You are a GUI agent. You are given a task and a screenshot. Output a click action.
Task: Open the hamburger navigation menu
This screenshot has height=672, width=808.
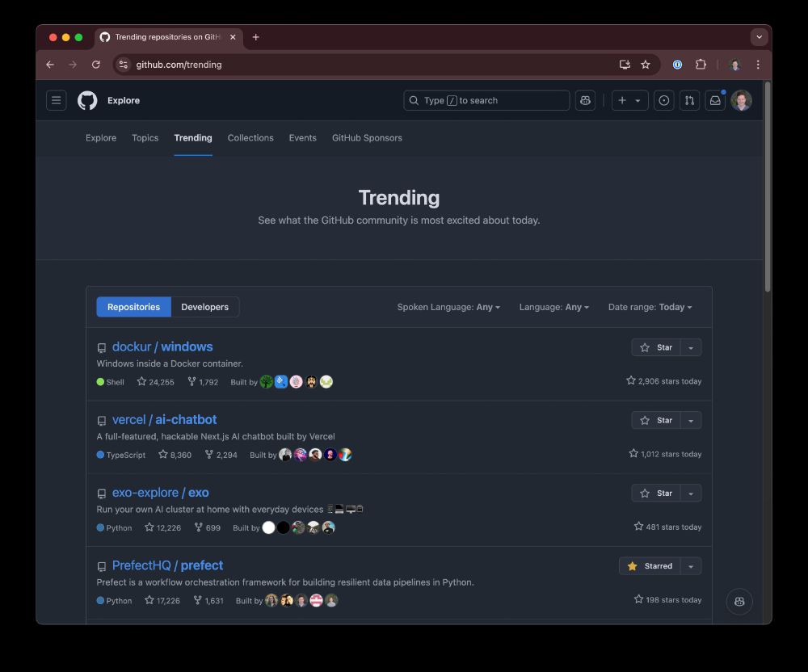click(x=57, y=100)
